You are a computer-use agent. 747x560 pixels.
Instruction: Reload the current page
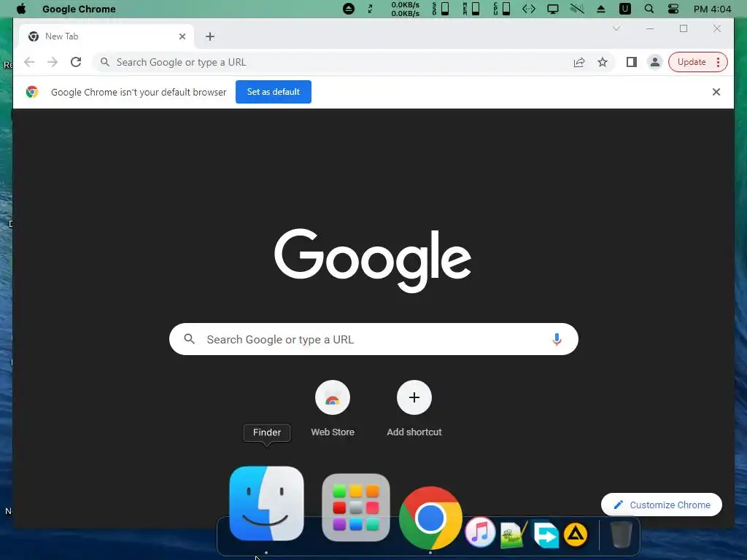[x=76, y=62]
